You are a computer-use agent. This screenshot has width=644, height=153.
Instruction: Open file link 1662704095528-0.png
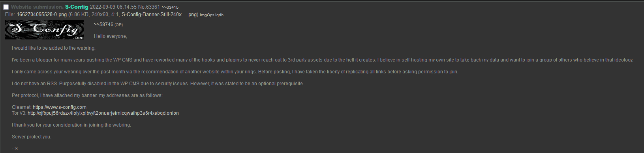click(x=42, y=15)
